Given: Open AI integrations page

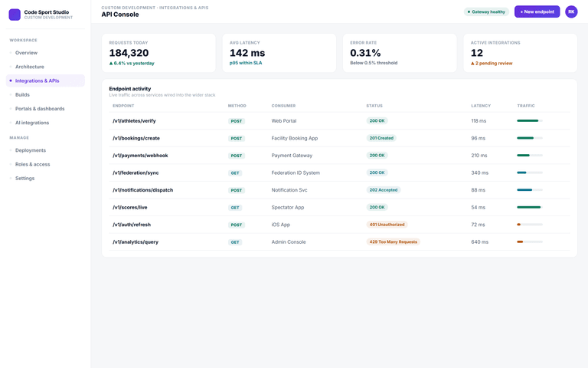Looking at the screenshot, I should click(45, 123).
